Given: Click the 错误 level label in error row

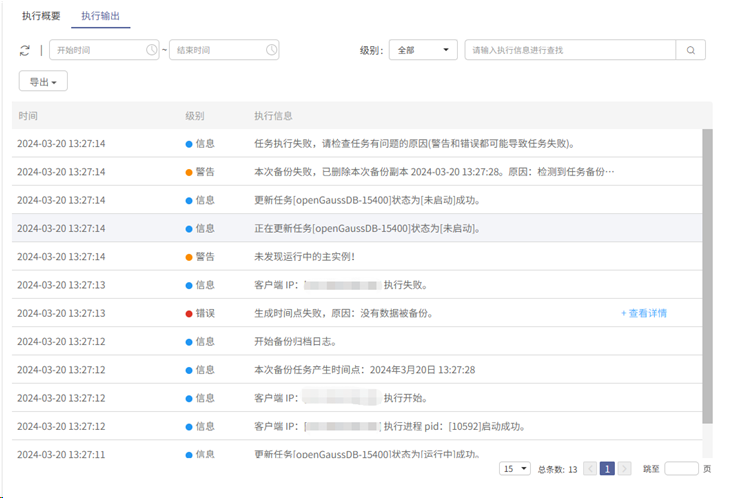Looking at the screenshot, I should 205,313.
